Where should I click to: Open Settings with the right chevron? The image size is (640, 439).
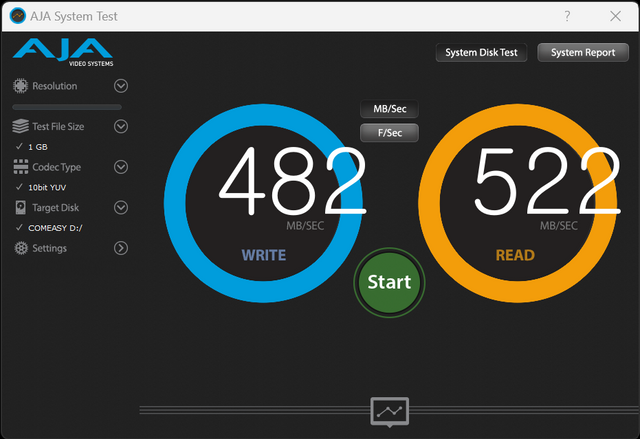point(121,248)
